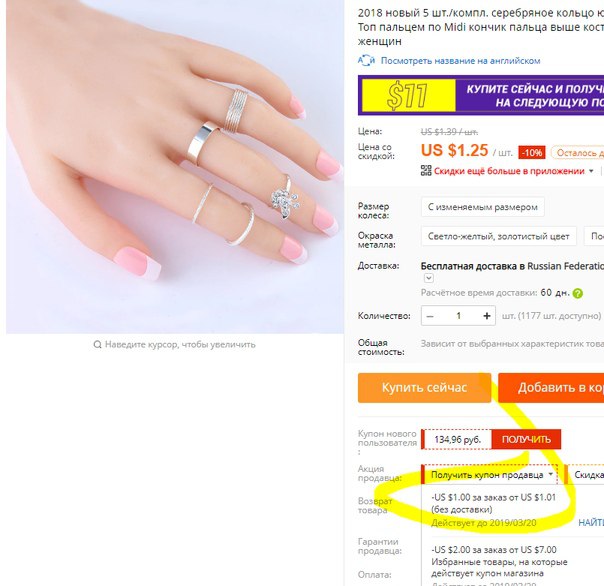
Task: Expand the delivery options chevron
Action: (x=429, y=278)
